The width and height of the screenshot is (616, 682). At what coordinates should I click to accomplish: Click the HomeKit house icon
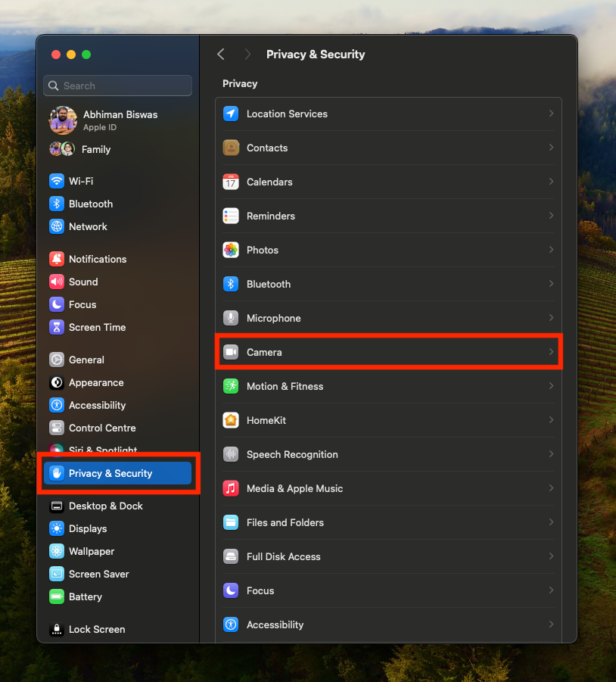tap(231, 420)
